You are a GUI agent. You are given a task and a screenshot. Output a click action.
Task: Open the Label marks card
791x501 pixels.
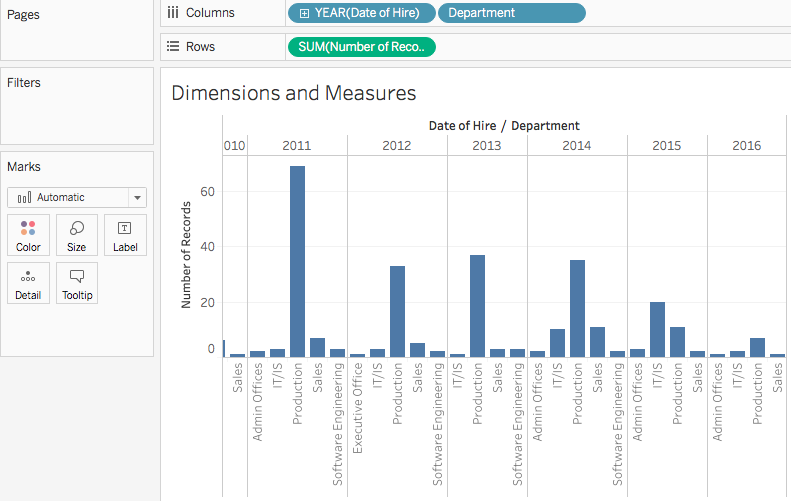click(x=125, y=235)
